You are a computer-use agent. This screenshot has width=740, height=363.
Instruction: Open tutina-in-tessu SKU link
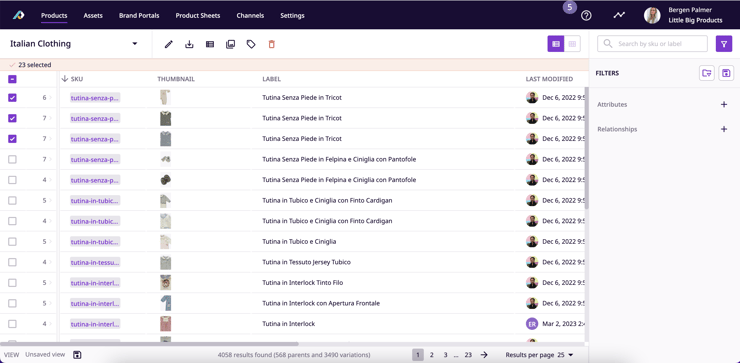click(x=95, y=262)
